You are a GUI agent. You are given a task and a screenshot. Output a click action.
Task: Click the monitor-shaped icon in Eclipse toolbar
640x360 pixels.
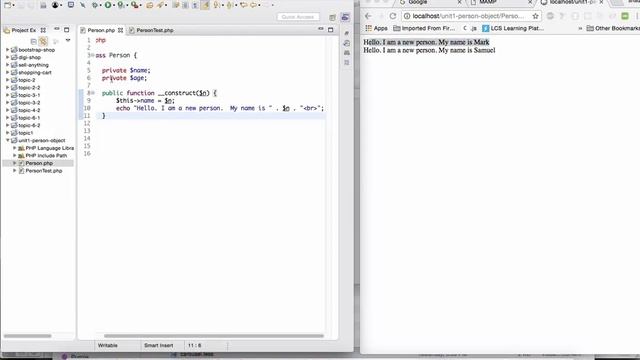click(x=71, y=5)
